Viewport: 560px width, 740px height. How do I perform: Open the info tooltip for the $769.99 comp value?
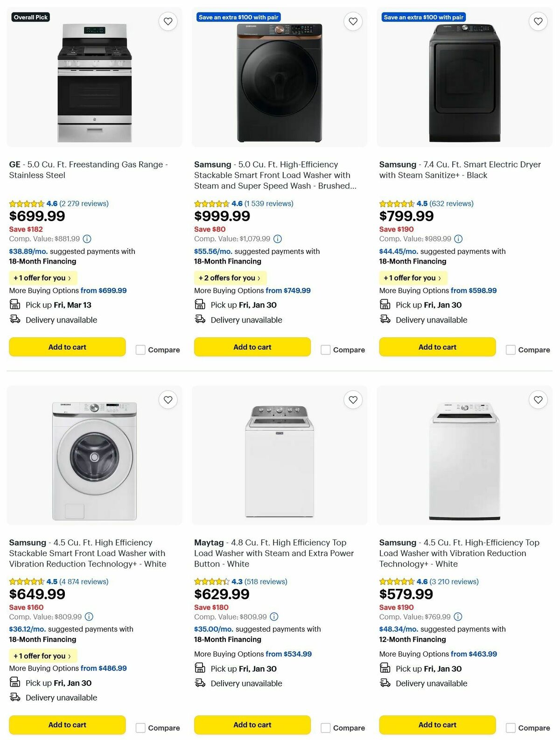point(458,617)
